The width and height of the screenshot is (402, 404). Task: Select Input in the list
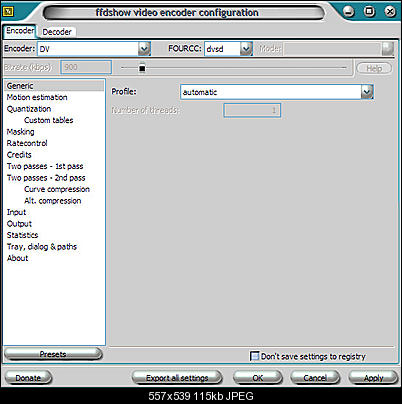point(16,212)
